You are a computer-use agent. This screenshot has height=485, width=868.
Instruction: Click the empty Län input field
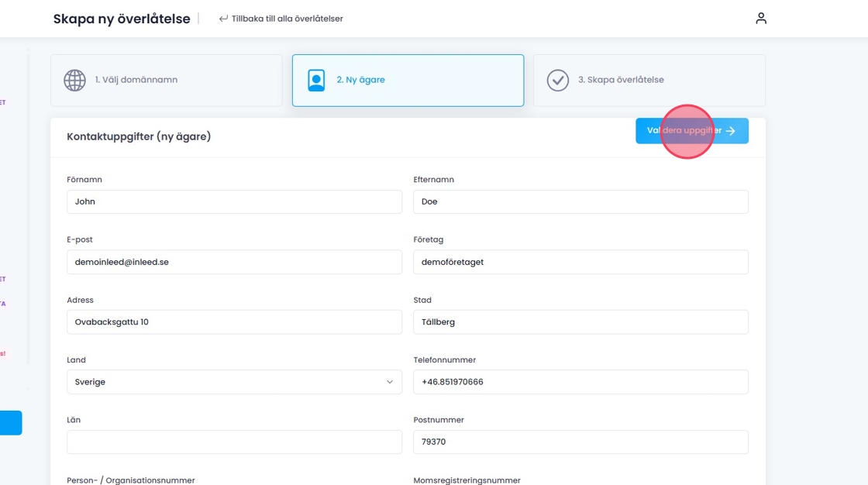click(x=234, y=442)
